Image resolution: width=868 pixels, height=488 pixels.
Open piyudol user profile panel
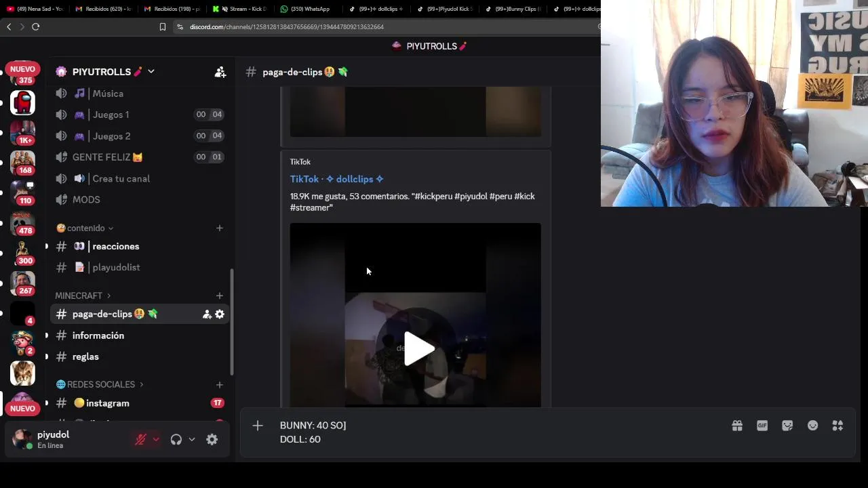coord(42,439)
